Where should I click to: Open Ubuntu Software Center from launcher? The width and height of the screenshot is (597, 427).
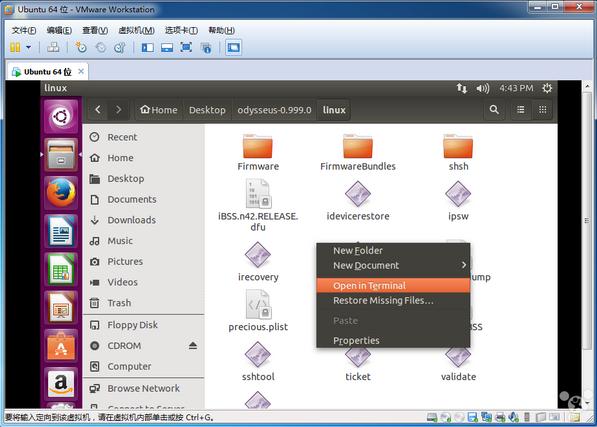(61, 346)
